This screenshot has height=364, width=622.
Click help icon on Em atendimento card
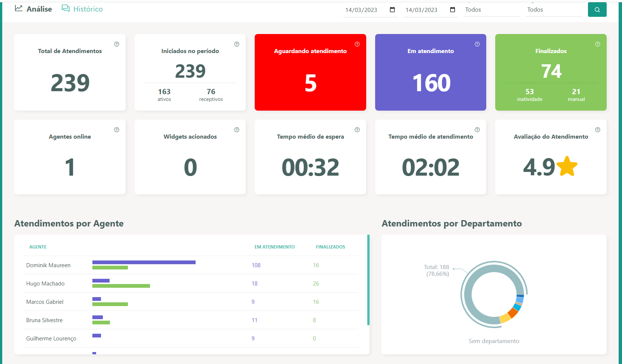point(477,44)
